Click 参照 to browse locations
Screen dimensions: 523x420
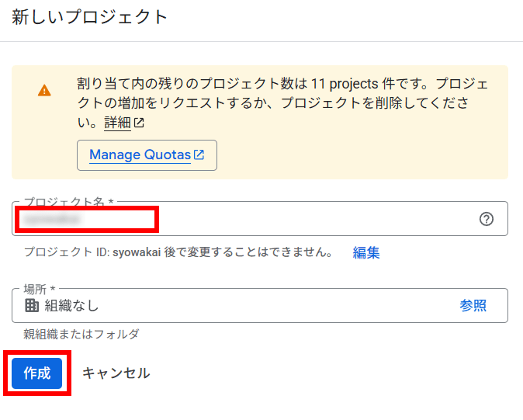click(473, 305)
